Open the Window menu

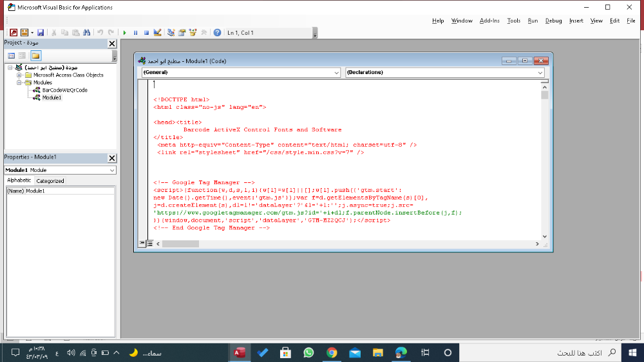(462, 21)
